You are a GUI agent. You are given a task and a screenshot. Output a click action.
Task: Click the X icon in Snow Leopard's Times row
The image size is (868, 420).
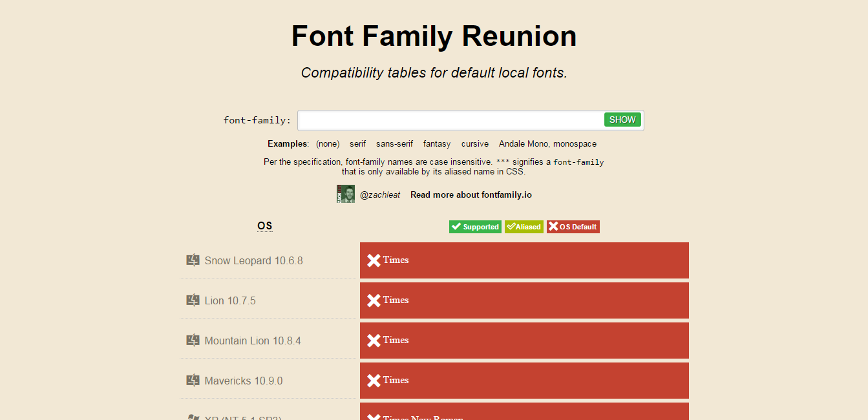(x=374, y=260)
